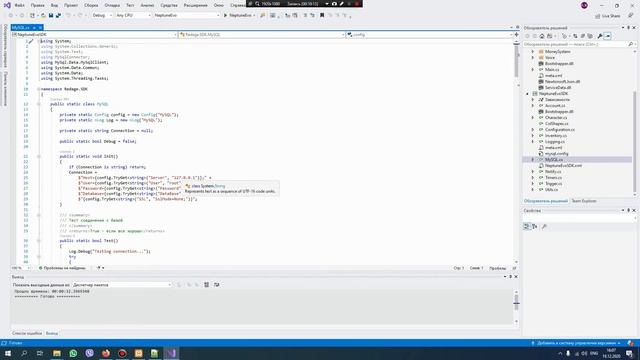Click the Visual Studio logo icon
Viewport: 640px width, 360px height.
[x=7, y=5]
